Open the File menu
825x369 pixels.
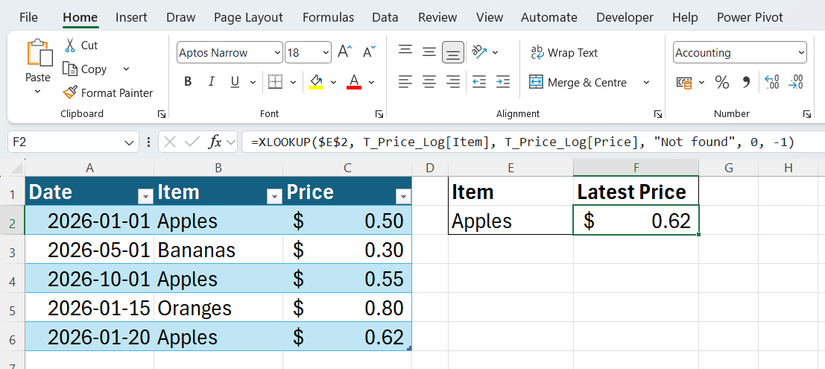click(28, 17)
